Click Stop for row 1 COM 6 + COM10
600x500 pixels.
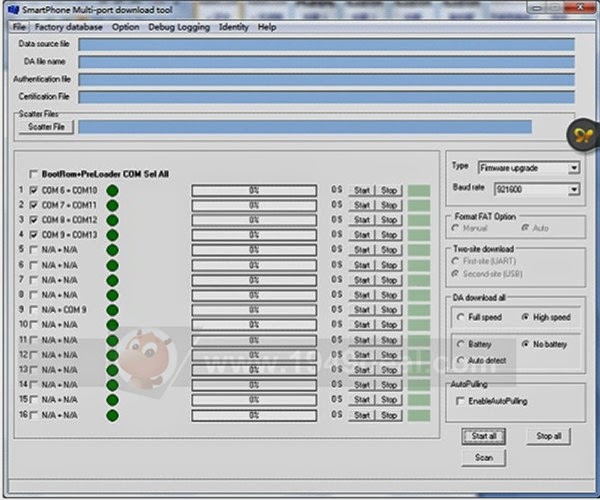389,191
